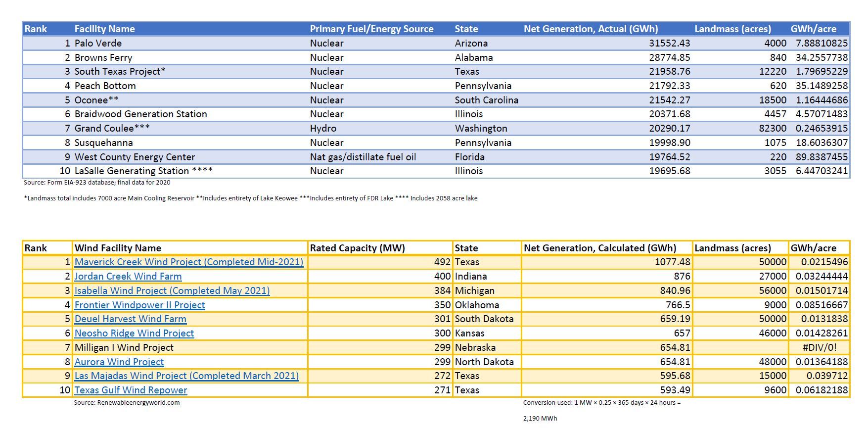The width and height of the screenshot is (868, 429).
Task: Select the Hydro fuel source cell
Action: pos(323,129)
